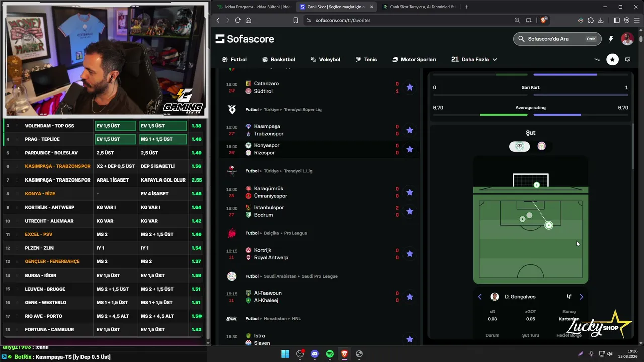
Task: Open the Brave VPN shield icon
Action: 627,20
